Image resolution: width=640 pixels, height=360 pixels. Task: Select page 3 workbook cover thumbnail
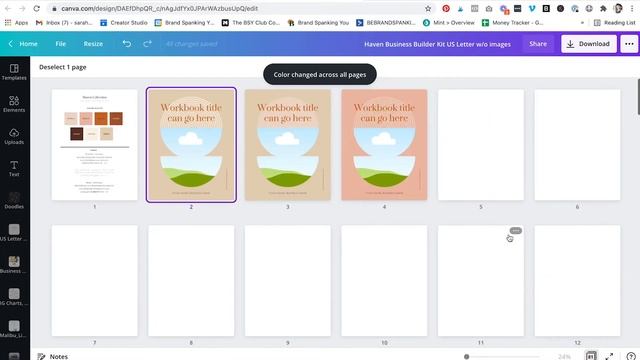pos(288,145)
